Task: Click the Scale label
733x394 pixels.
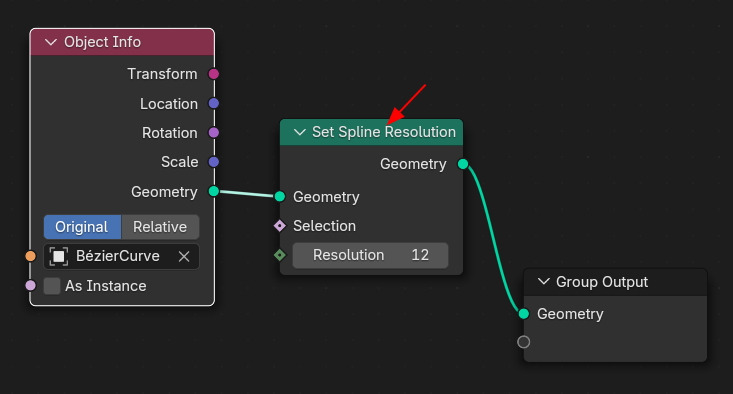Action: click(180, 162)
